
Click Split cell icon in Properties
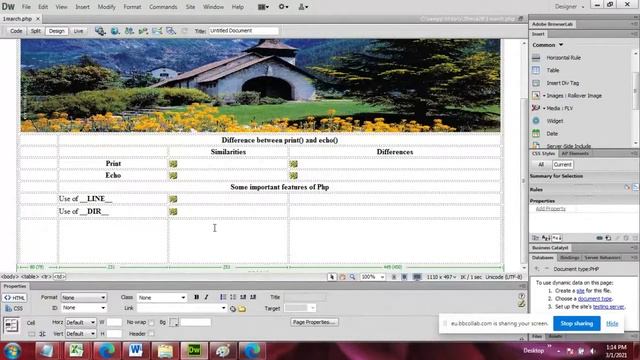click(42, 334)
